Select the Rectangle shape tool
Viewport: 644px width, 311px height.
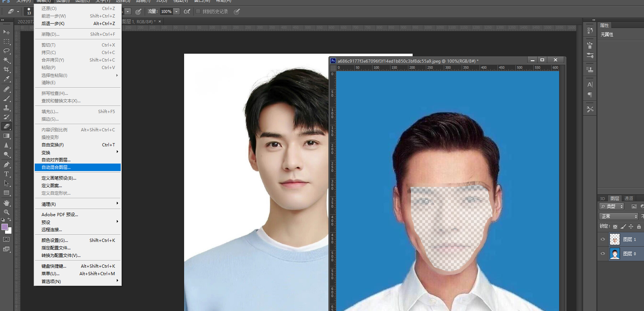(x=6, y=193)
